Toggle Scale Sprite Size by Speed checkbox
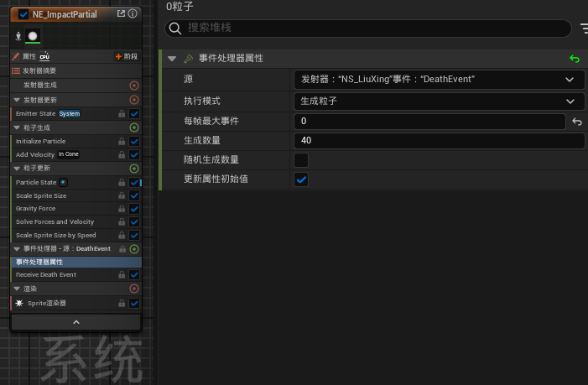588x385 pixels. click(x=134, y=236)
